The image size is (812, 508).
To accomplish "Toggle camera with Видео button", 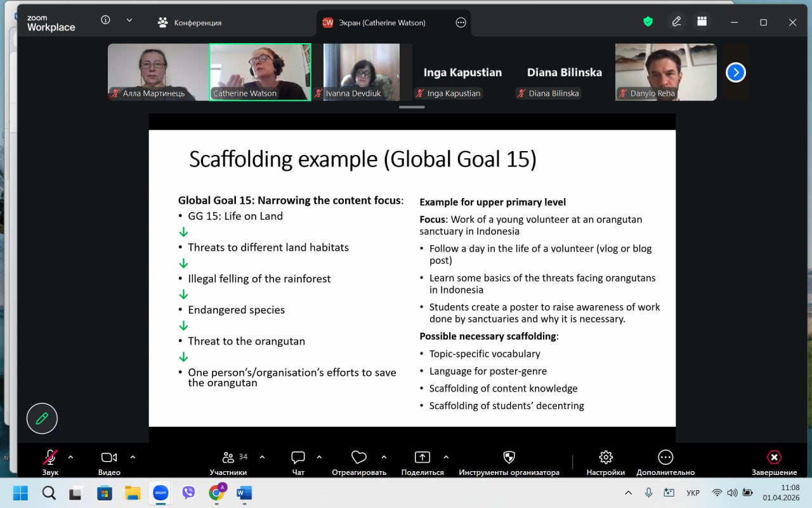I will pos(109,462).
